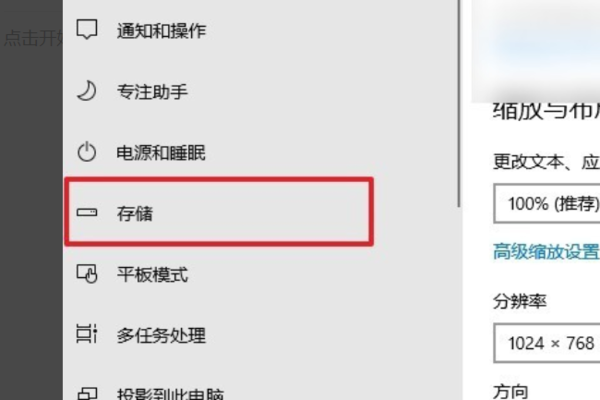Click the Projecting to this PC icon
Viewport: 600px width, 400px height.
pos(87,394)
